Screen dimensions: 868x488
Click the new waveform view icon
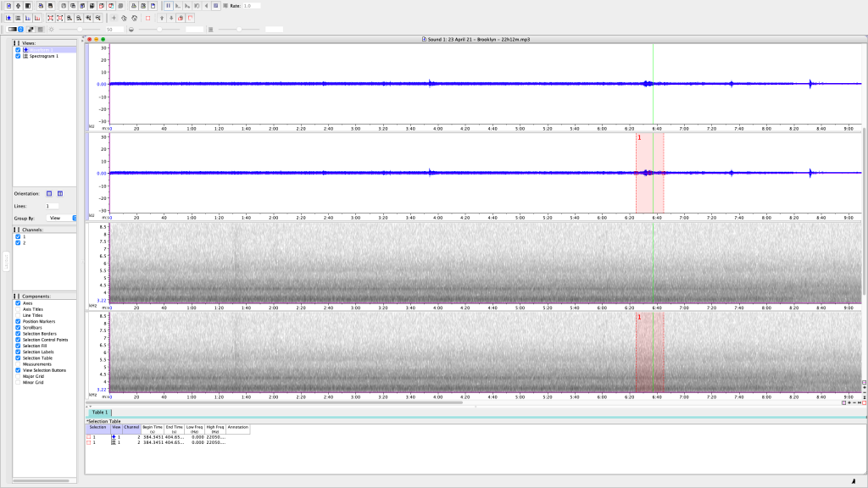(x=8, y=17)
